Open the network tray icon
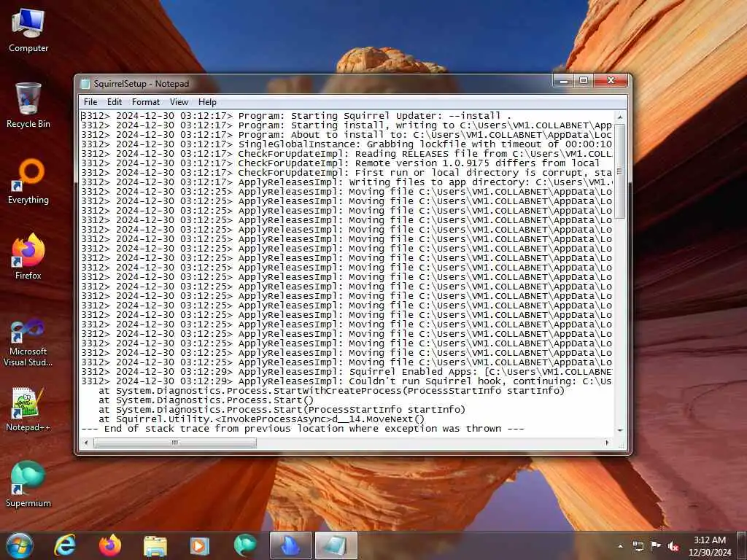Viewport: 747px width, 560px height. 638,546
